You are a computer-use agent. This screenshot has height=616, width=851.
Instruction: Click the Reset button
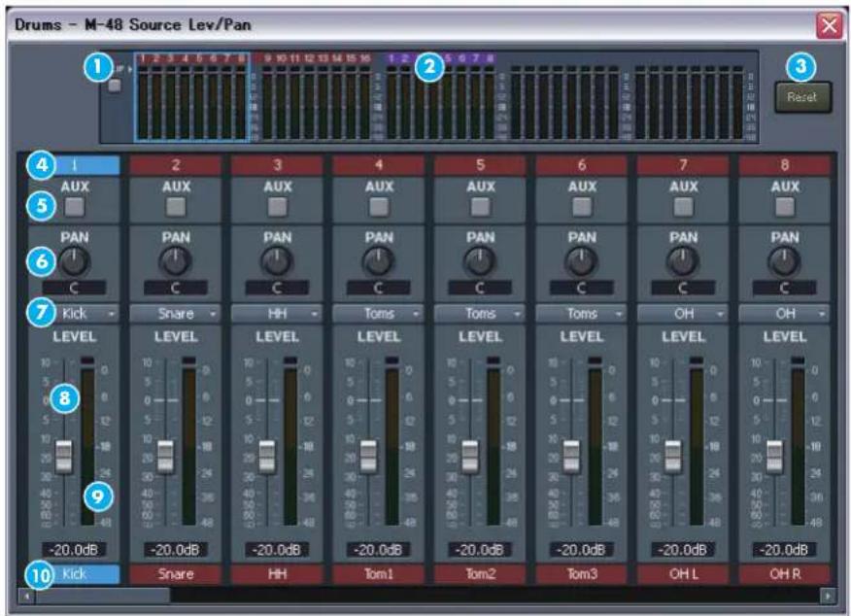coord(802,97)
